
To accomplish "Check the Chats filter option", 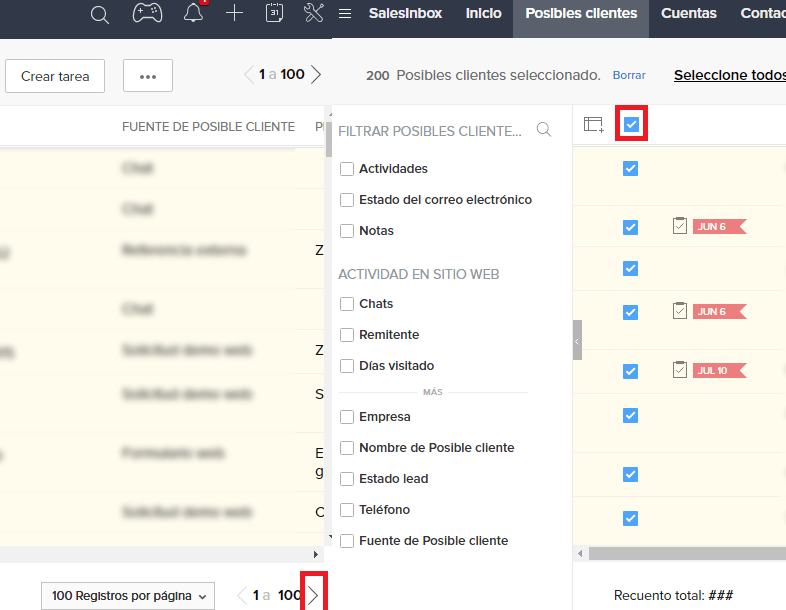I will pyautogui.click(x=347, y=304).
